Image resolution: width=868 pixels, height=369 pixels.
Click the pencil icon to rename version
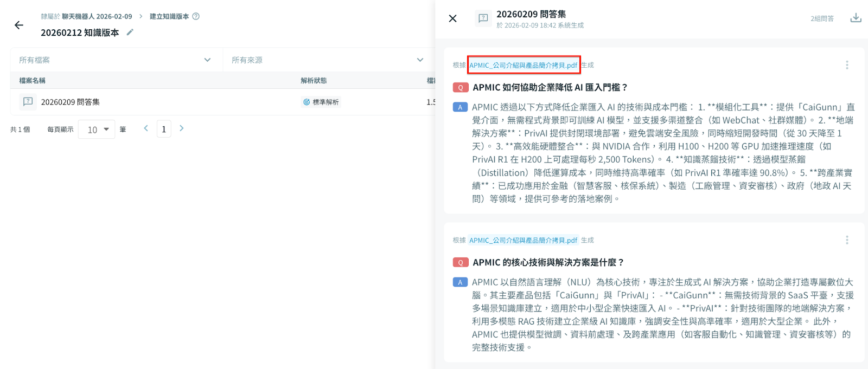click(130, 33)
